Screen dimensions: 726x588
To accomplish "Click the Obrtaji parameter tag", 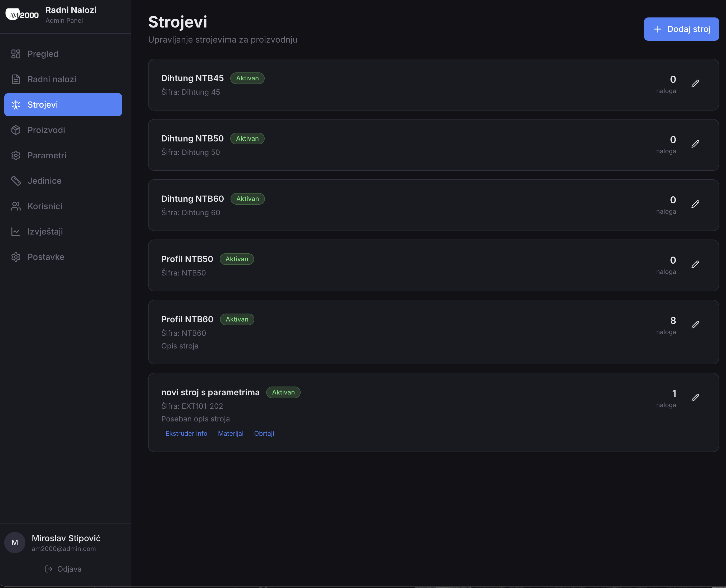I will pyautogui.click(x=264, y=434).
